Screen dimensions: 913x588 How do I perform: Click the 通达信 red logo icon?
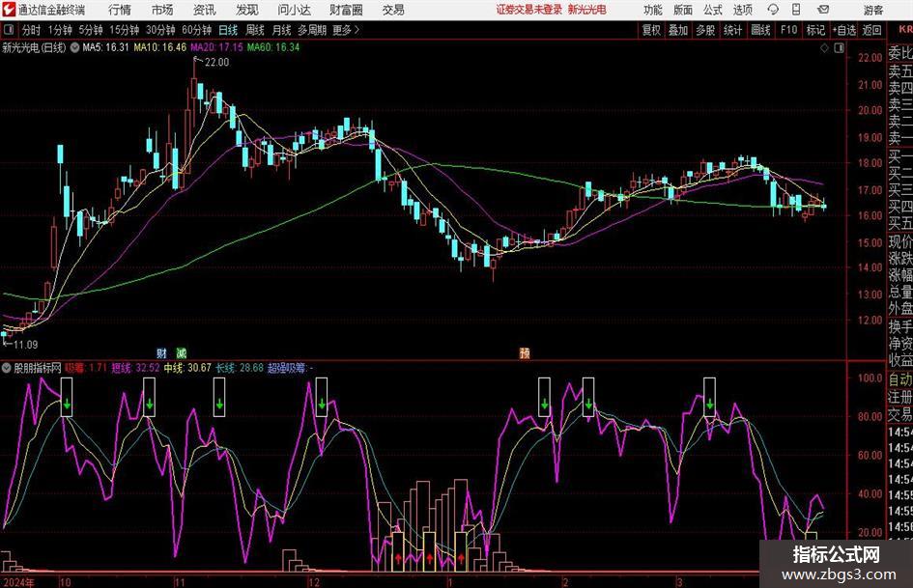(x=9, y=10)
